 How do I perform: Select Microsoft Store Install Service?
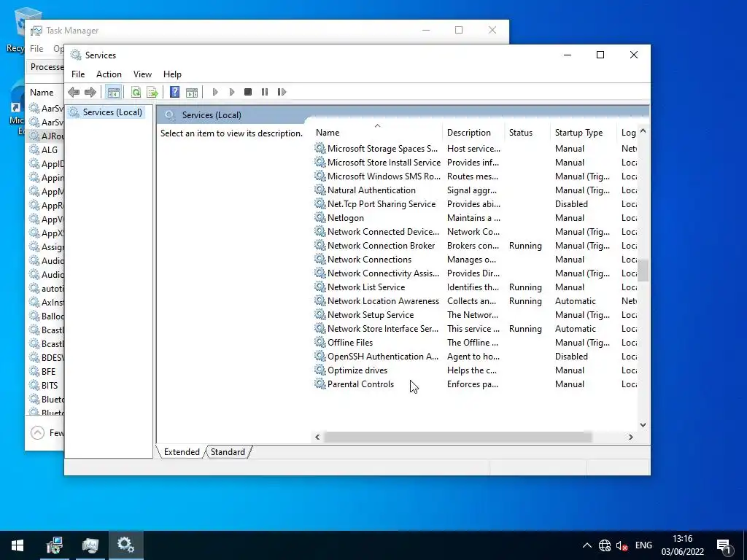pos(476,163)
